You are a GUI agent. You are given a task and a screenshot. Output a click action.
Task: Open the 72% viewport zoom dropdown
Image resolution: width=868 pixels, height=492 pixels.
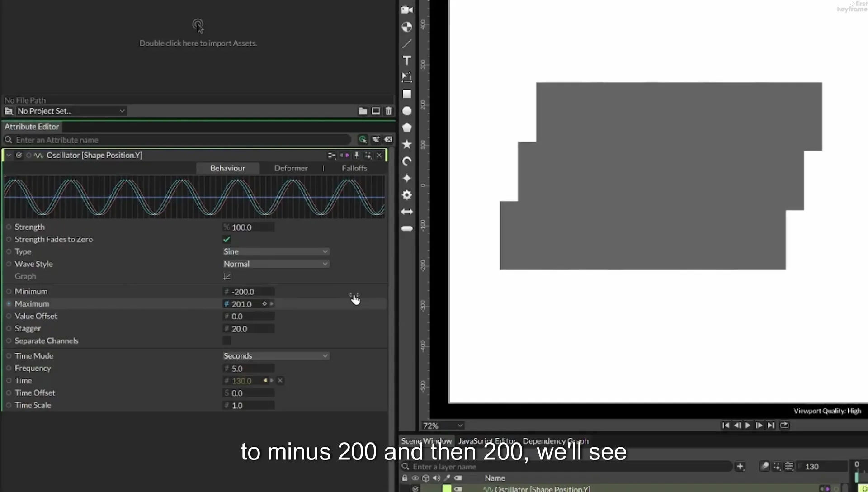point(443,426)
